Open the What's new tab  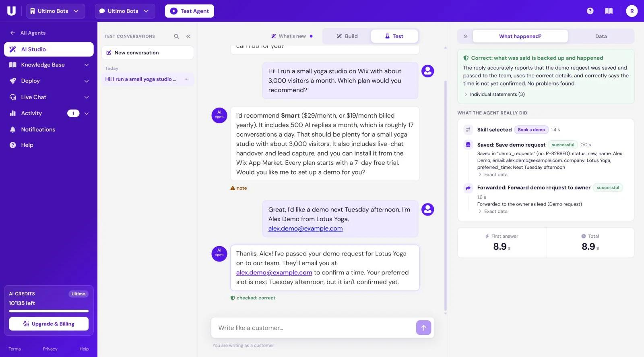pyautogui.click(x=291, y=36)
